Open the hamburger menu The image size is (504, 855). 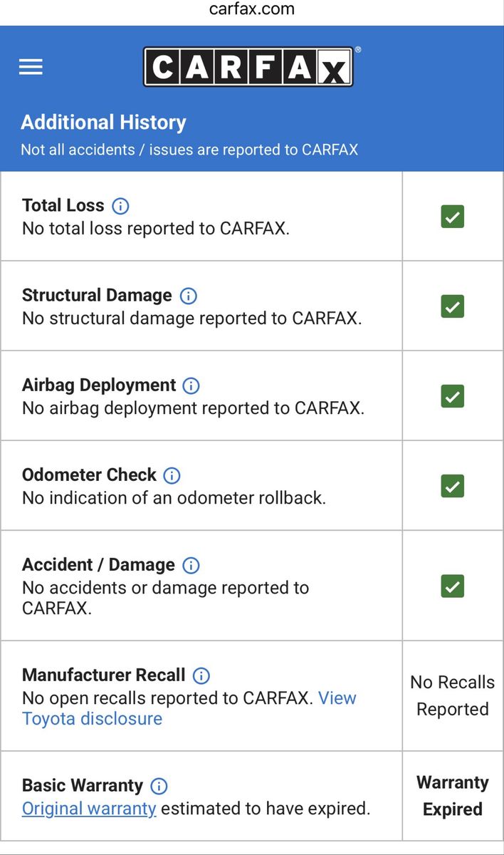[31, 67]
